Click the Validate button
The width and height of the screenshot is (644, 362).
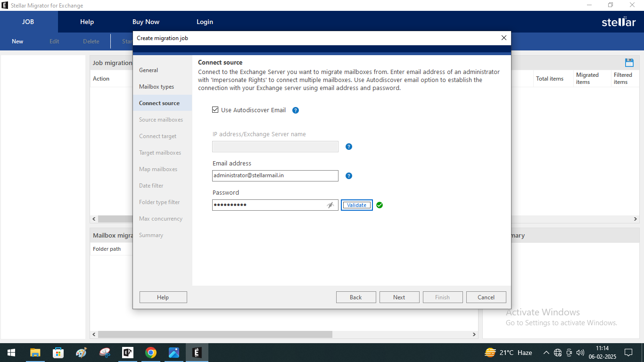pos(357,205)
